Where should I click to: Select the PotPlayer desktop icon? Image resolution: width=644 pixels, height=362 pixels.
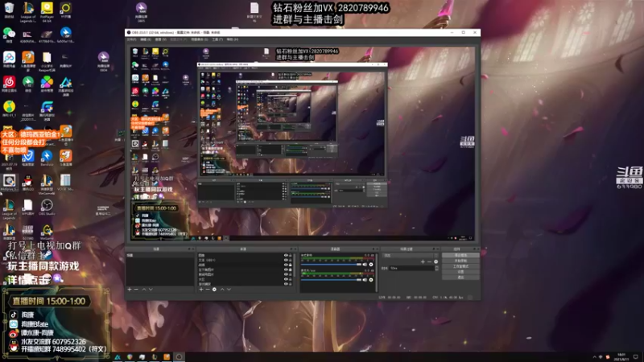(x=47, y=12)
